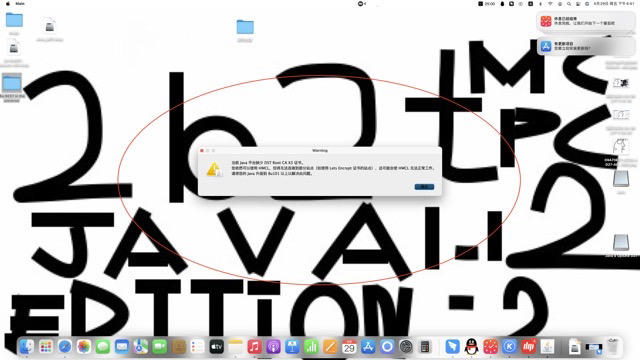Image resolution: width=640 pixels, height=360 pixels.
Task: Open the Main application menu
Action: click(20, 3)
